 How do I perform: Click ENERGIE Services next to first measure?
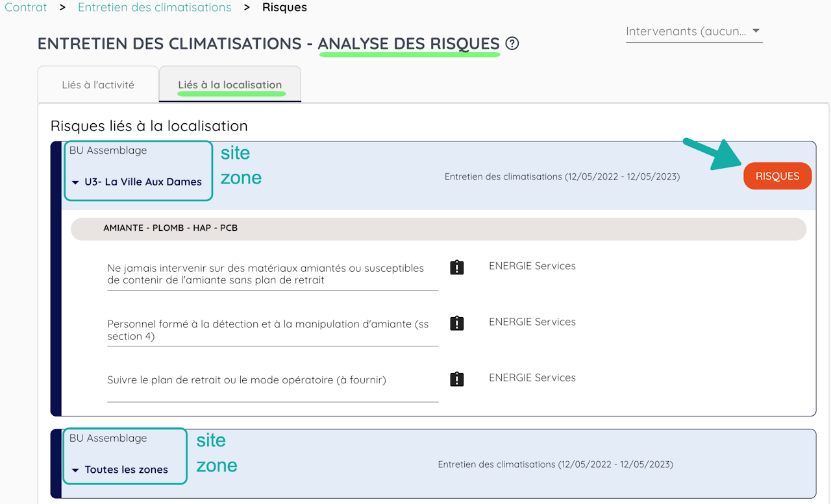coord(532,266)
